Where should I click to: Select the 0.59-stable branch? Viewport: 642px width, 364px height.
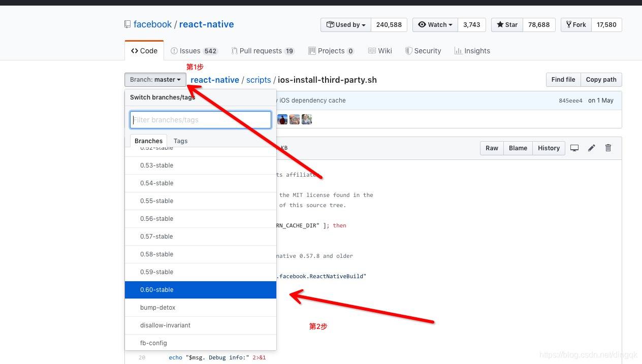201,272
